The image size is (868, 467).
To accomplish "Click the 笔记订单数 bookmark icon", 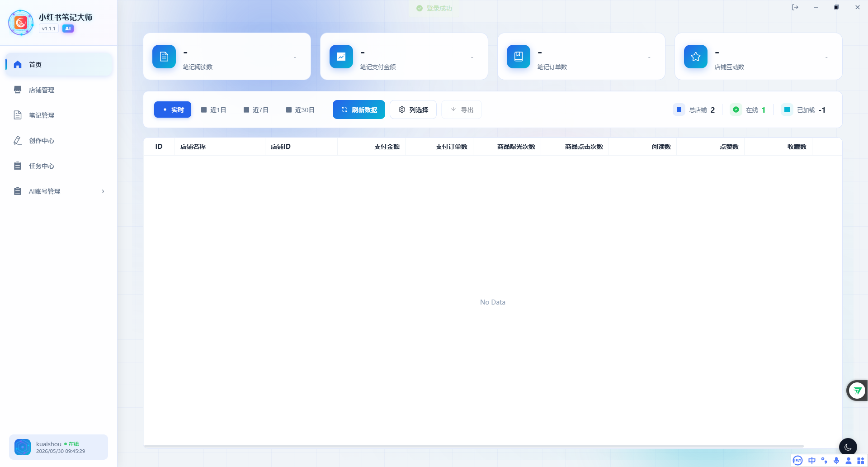I will point(519,57).
